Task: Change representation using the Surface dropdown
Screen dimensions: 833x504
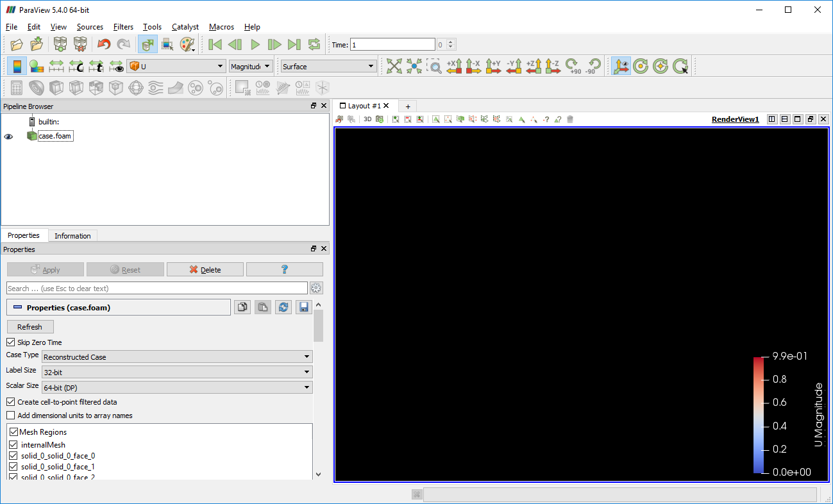Action: [x=328, y=65]
